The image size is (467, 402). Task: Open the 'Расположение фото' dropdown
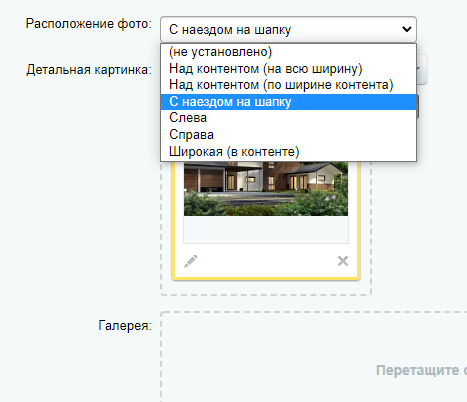pos(288,29)
